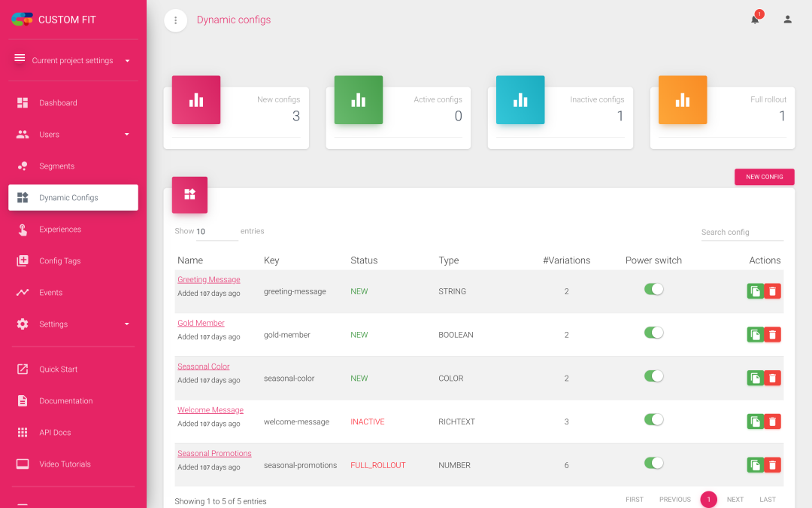Duplicate the Greeting Message config

(x=756, y=291)
